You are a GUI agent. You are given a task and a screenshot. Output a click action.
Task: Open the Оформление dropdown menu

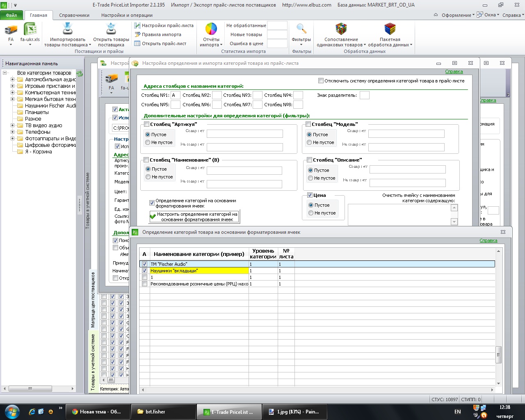[x=458, y=15]
